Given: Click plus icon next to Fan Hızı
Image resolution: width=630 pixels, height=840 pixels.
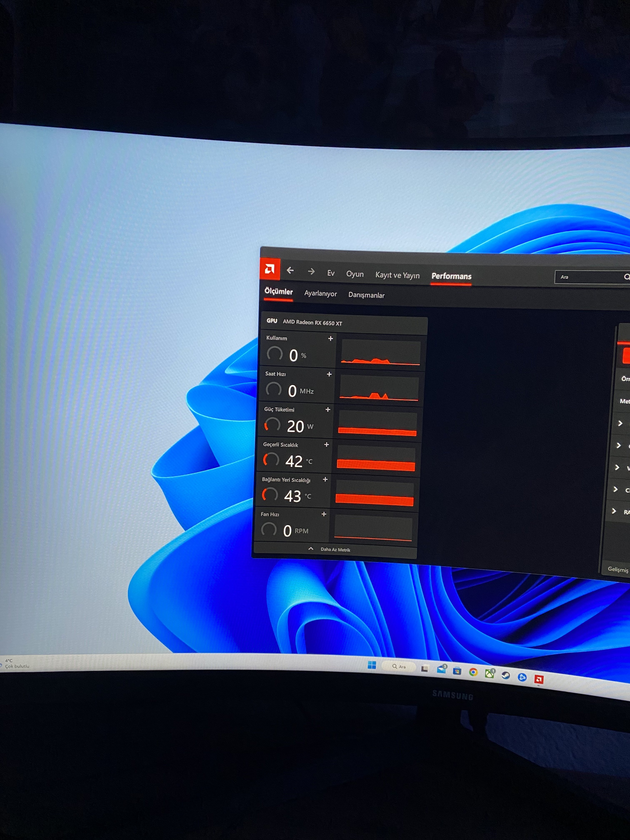Looking at the screenshot, I should 324,514.
